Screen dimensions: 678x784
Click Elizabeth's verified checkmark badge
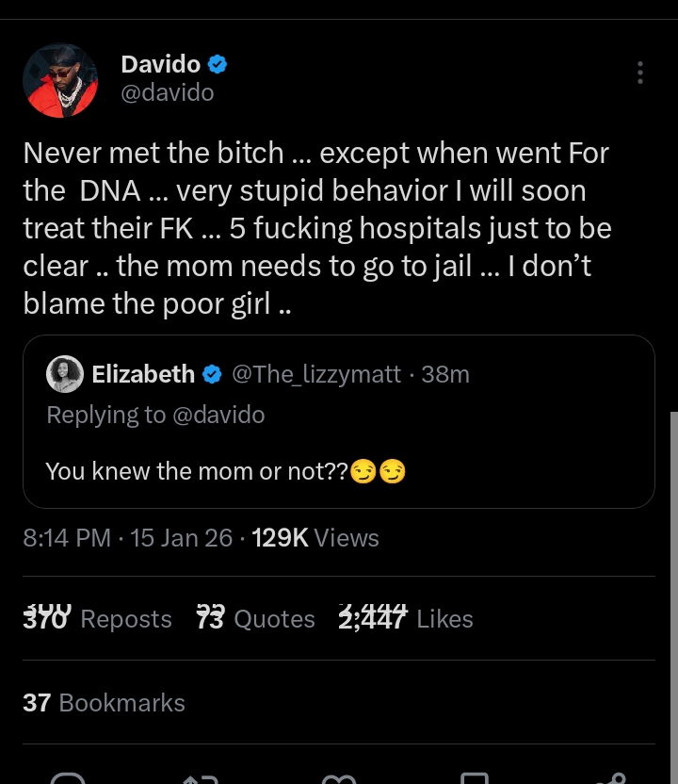(x=212, y=374)
